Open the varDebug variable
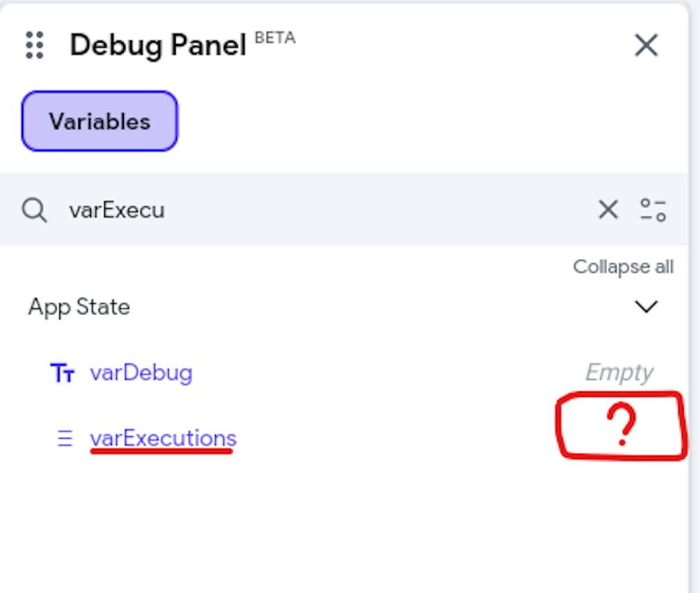This screenshot has width=700, height=593. pos(141,372)
